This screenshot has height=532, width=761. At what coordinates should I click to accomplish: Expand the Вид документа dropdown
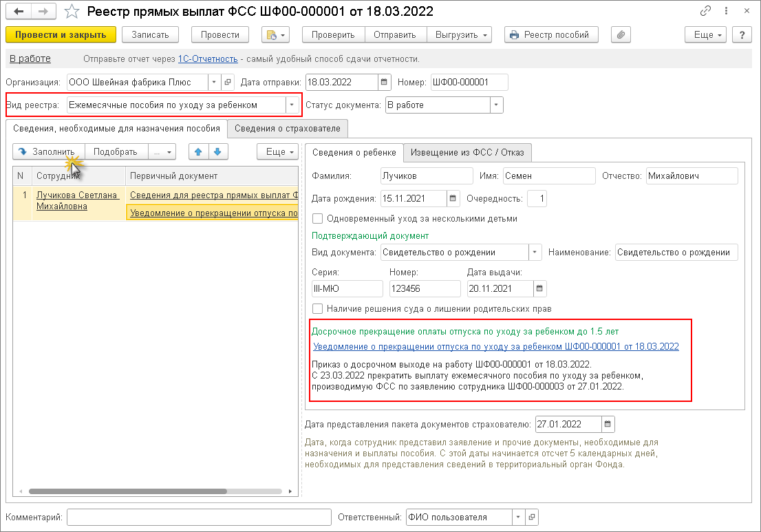535,252
